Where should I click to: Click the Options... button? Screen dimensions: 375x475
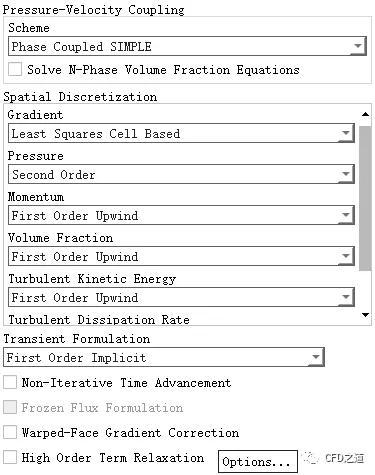[258, 462]
